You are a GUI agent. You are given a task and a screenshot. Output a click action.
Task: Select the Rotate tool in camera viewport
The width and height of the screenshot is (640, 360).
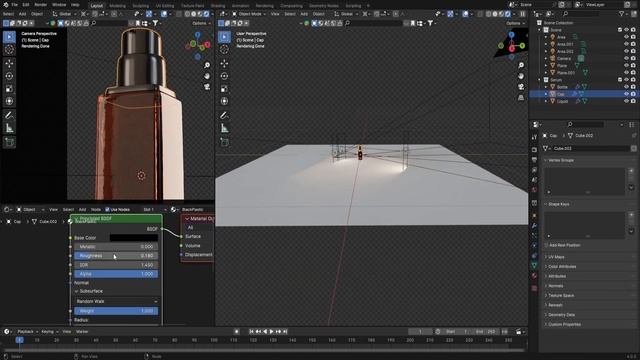(9, 76)
